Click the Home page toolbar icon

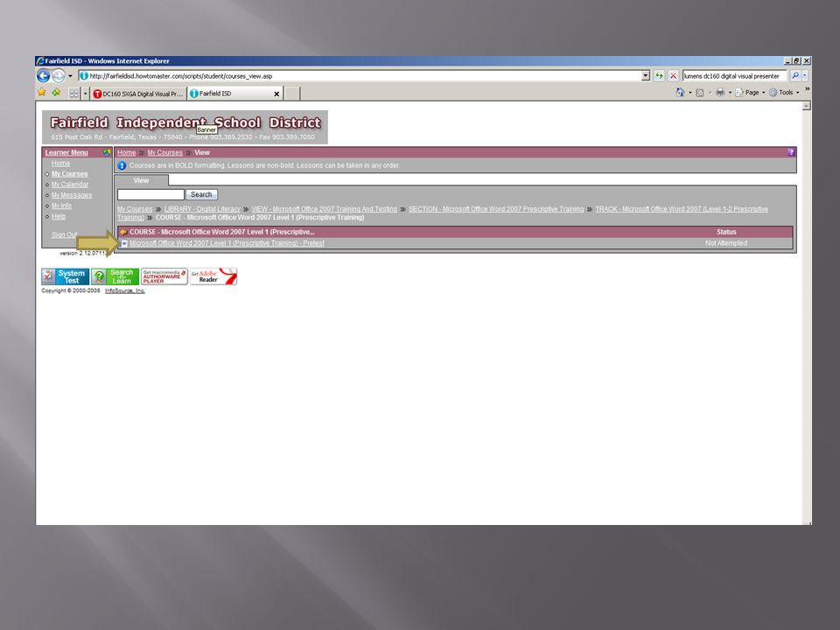pyautogui.click(x=680, y=93)
